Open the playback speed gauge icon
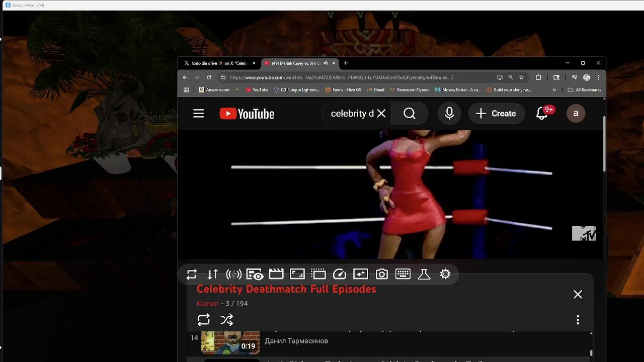The width and height of the screenshot is (644, 362). [340, 274]
